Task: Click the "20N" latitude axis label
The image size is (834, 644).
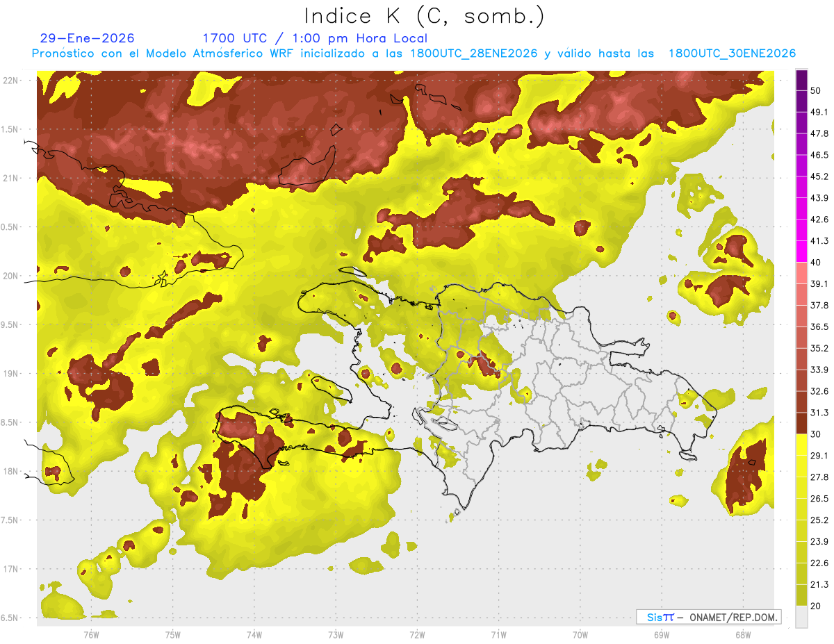Action: click(12, 276)
